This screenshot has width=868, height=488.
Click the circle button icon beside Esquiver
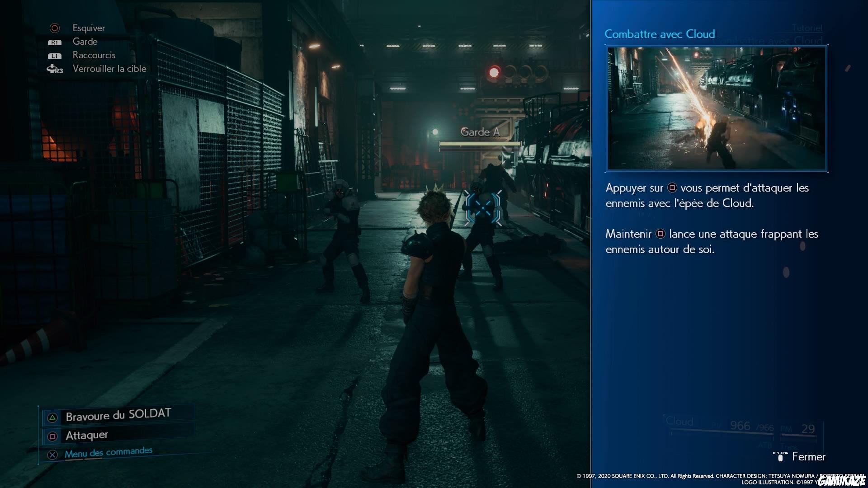55,28
